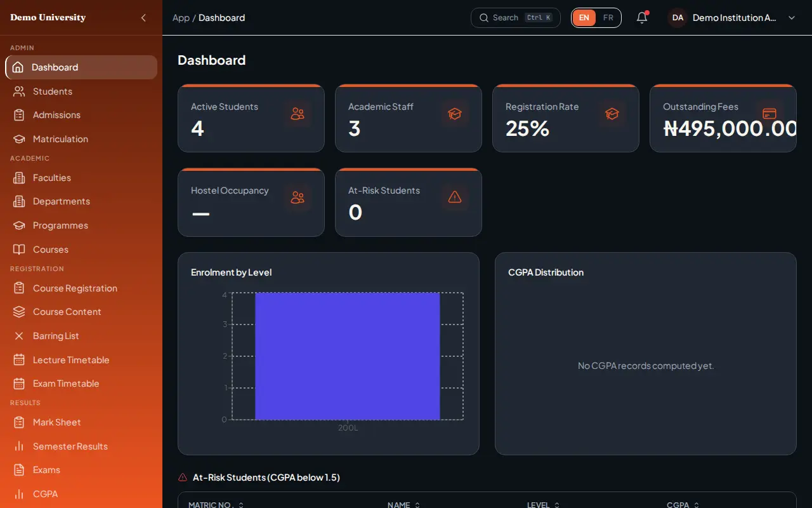Switch language to EN

[x=584, y=18]
